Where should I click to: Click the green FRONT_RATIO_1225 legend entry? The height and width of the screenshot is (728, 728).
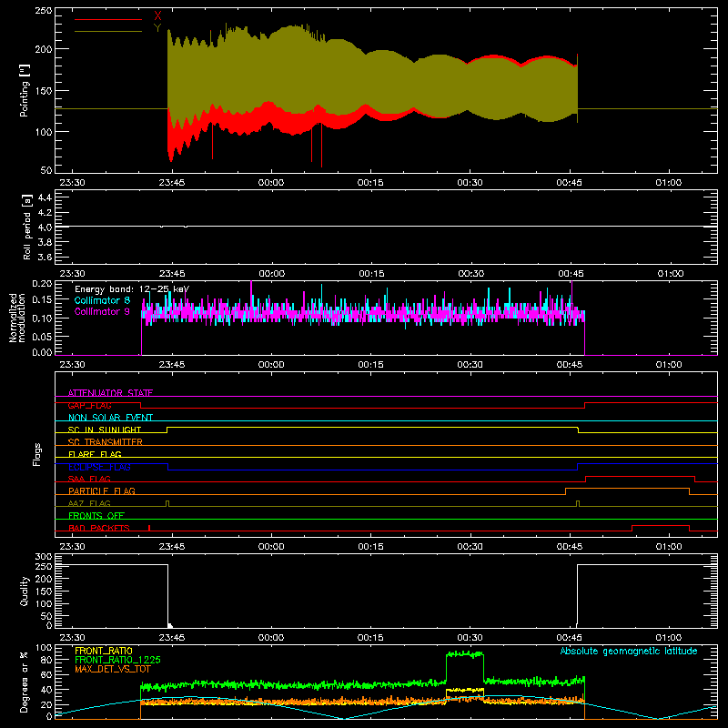coord(117,660)
